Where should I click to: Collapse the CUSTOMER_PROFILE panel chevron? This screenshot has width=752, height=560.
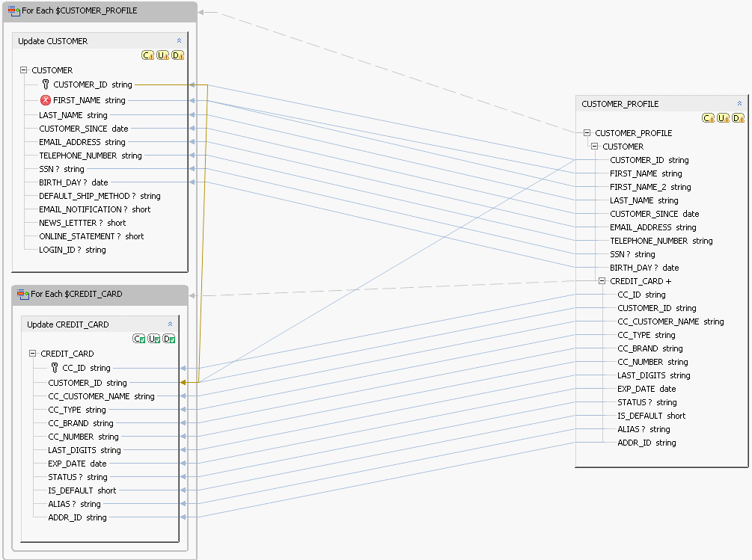[739, 103]
